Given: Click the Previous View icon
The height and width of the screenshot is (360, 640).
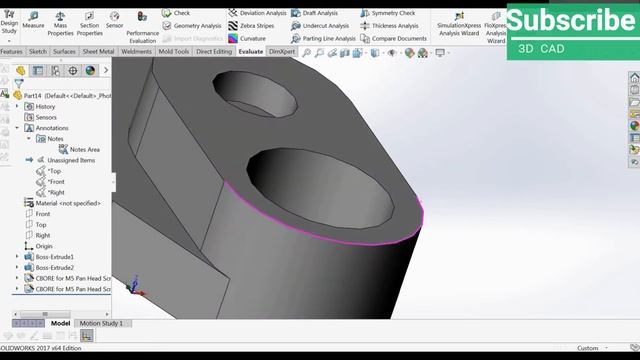Looking at the screenshot, I should tap(332, 53).
